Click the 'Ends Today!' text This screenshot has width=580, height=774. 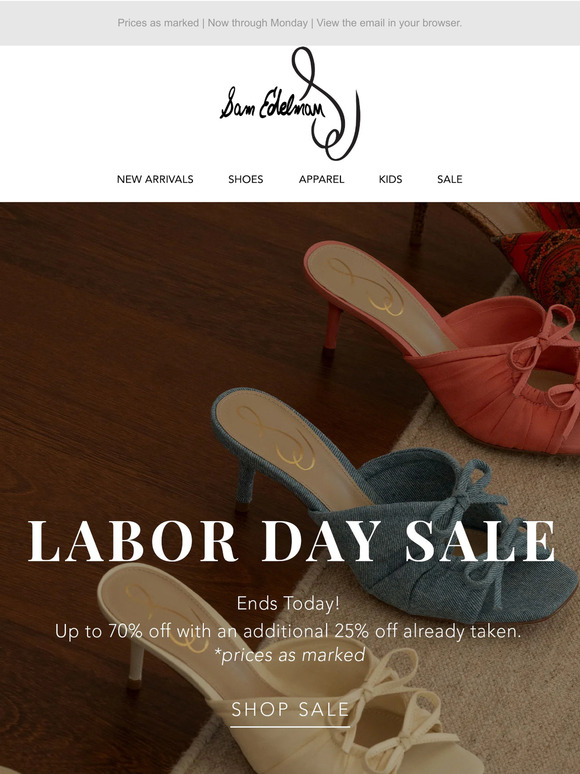pos(288,603)
